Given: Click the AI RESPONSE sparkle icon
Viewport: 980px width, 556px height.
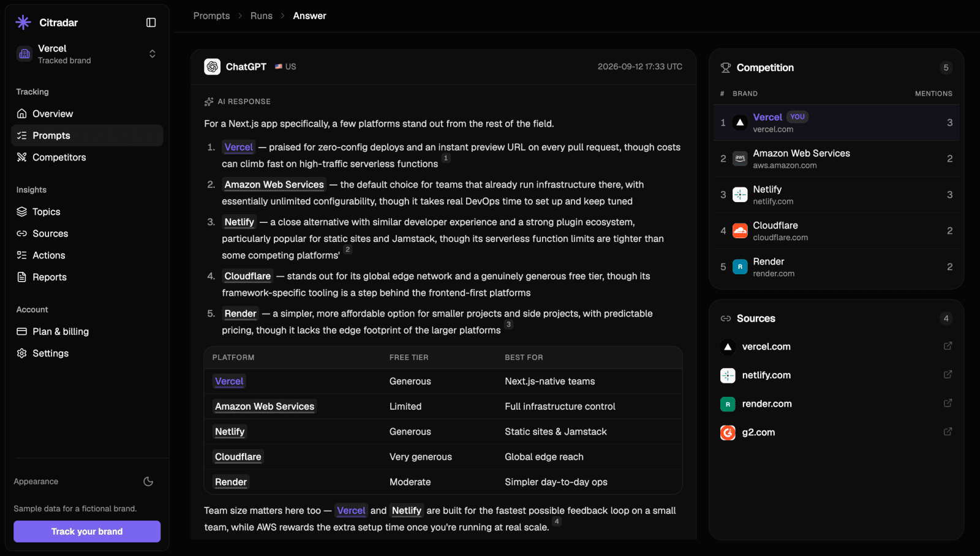Looking at the screenshot, I should tap(209, 102).
